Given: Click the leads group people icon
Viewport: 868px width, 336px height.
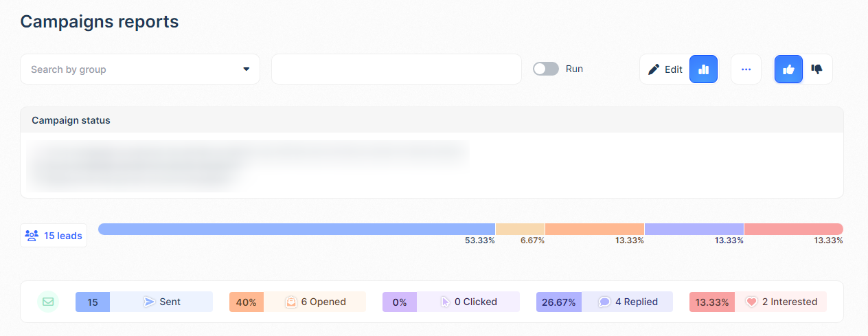Looking at the screenshot, I should [x=32, y=236].
